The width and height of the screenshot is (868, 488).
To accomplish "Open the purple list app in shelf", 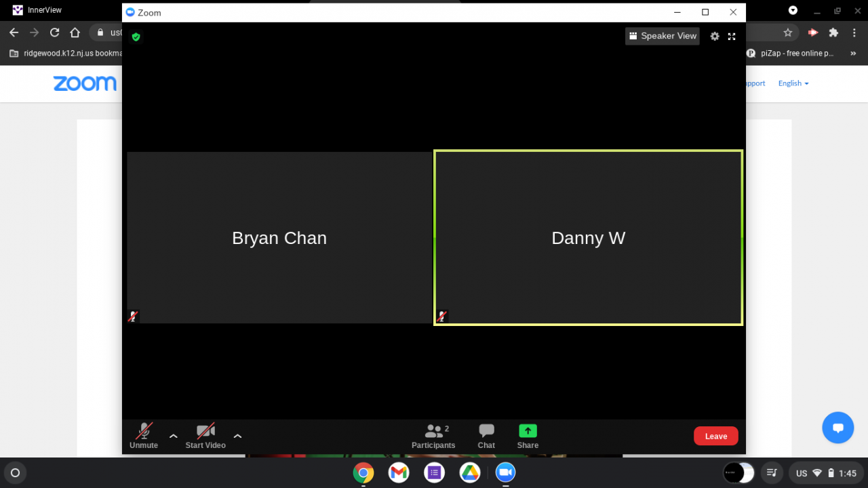I will pos(435,473).
